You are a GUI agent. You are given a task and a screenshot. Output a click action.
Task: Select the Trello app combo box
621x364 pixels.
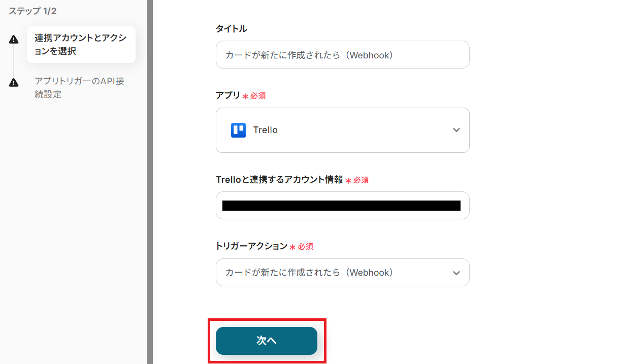point(342,130)
